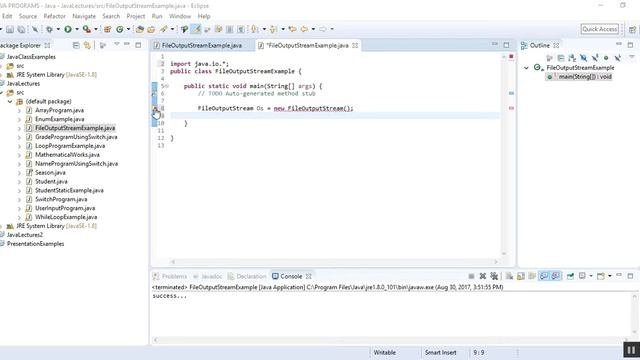Run the program with the green Run button
The image size is (640, 360).
click(68, 29)
